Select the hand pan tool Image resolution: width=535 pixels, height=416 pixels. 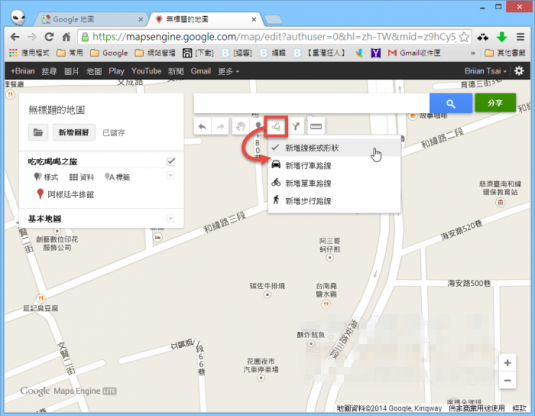(x=241, y=127)
